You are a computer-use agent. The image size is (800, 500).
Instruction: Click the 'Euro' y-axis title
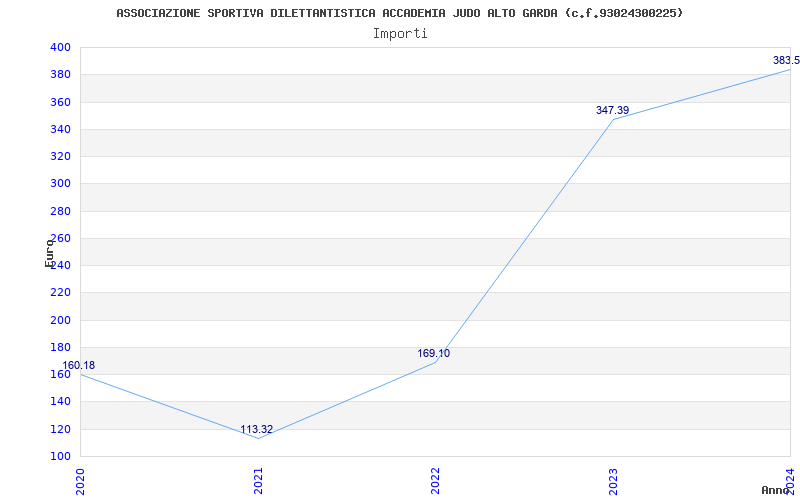coord(49,253)
